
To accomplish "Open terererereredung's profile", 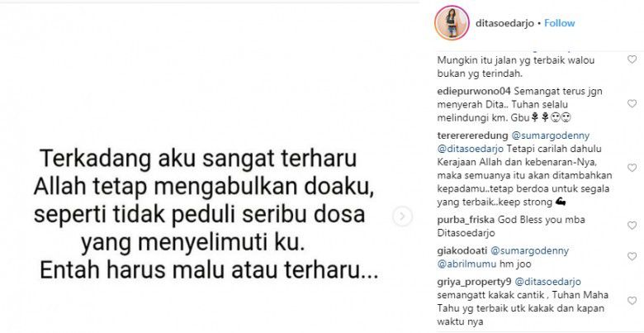I will point(471,136).
